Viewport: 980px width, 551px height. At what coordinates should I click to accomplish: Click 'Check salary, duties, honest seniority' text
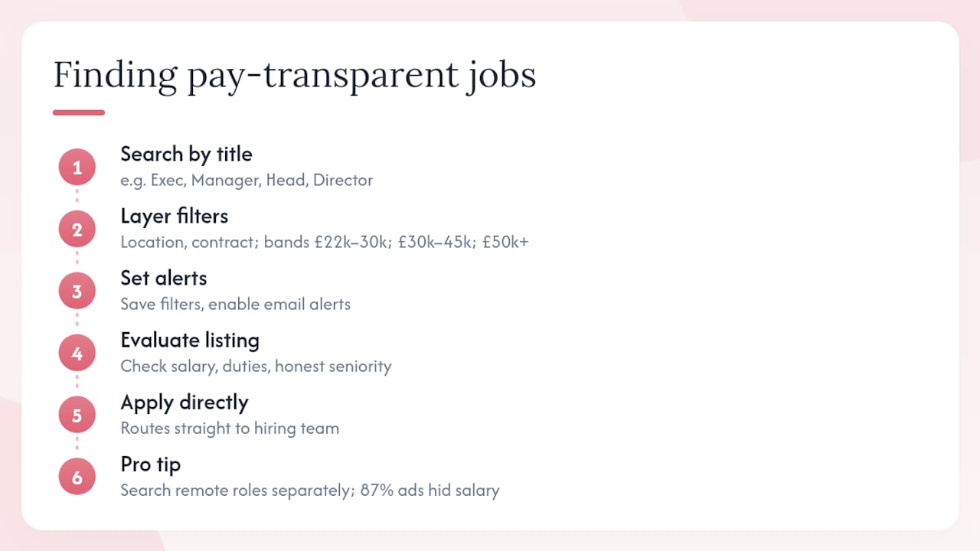256,367
